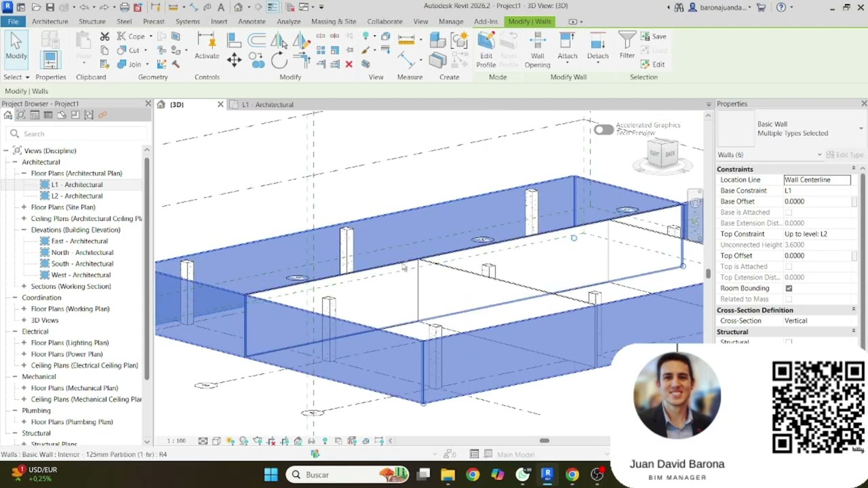Viewport: 868px width, 488px height.
Task: Select the Offset tool in the ribbon
Action: coord(257,40)
